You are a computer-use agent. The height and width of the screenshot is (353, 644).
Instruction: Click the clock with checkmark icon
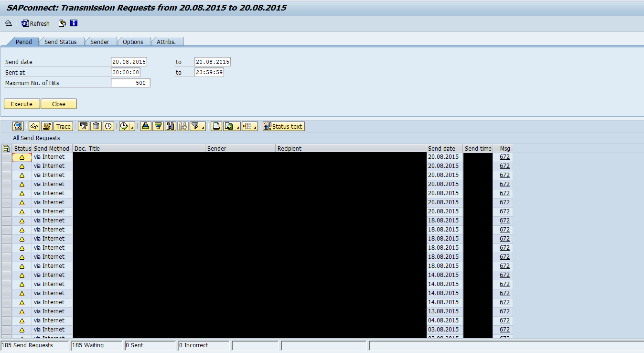point(124,126)
